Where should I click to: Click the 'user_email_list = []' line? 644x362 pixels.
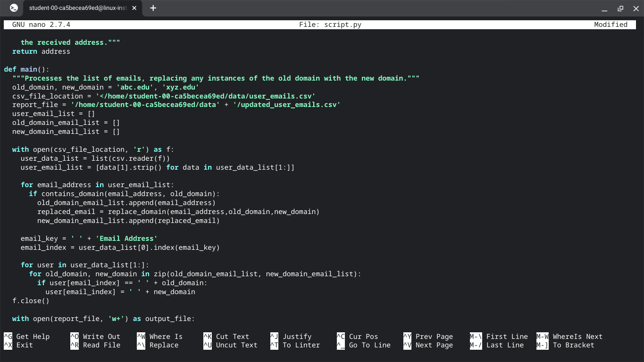pyautogui.click(x=54, y=114)
